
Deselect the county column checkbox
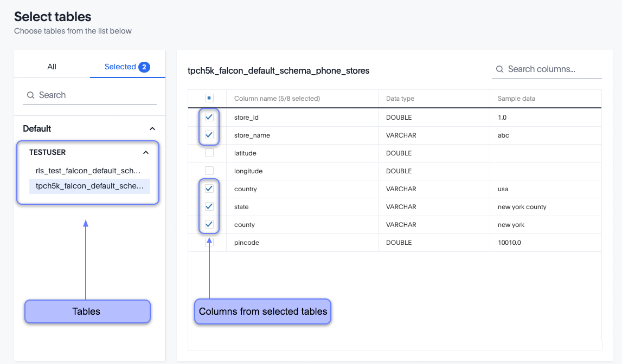209,224
